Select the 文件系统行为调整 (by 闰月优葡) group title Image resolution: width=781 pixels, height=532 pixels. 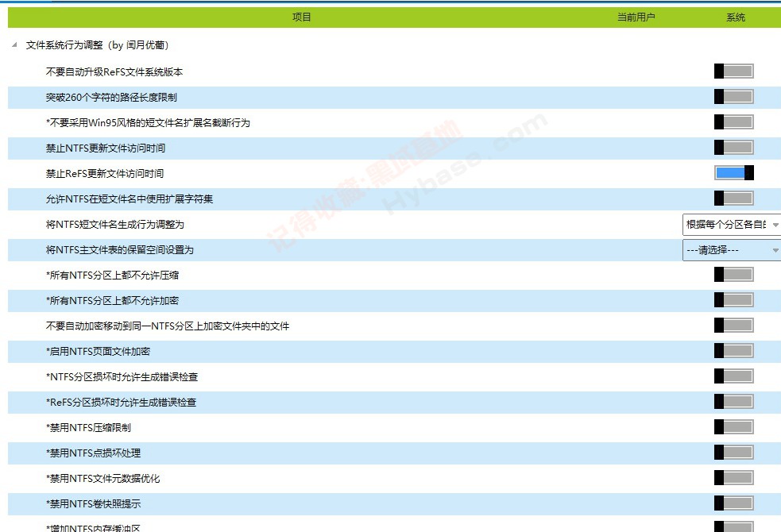point(98,45)
